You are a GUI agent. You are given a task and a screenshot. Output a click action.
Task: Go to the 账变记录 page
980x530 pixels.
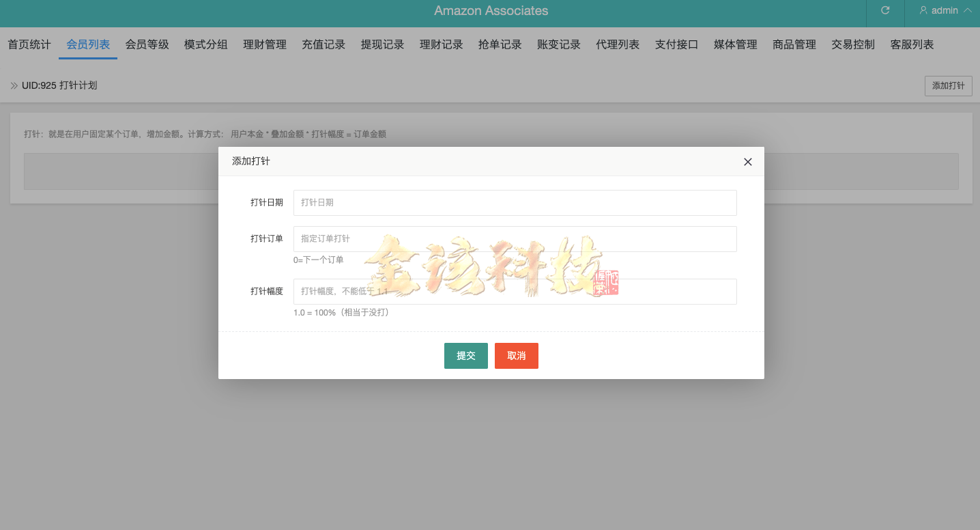point(558,44)
